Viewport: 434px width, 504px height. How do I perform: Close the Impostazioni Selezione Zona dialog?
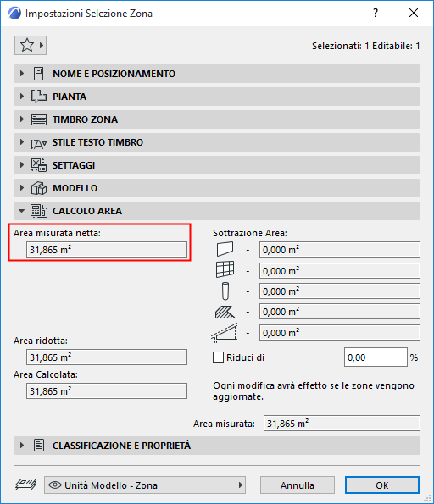414,14
